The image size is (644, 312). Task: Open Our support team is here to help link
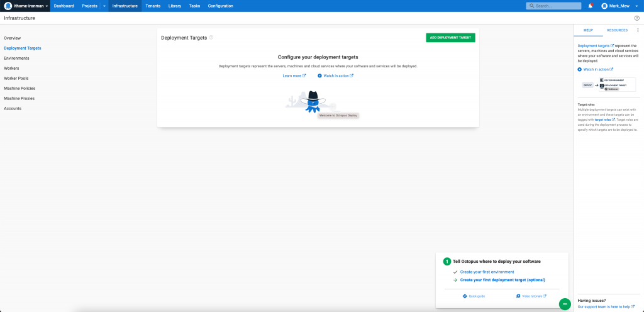coord(606,307)
